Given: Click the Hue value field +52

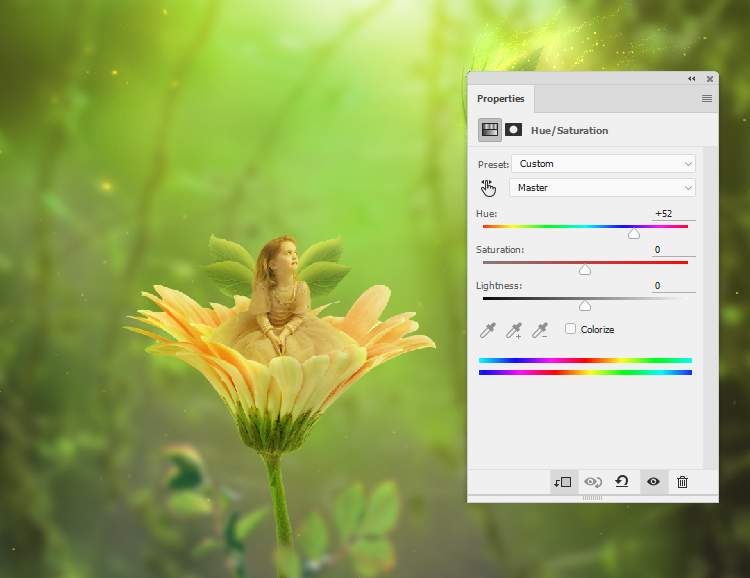Looking at the screenshot, I should pos(673,214).
